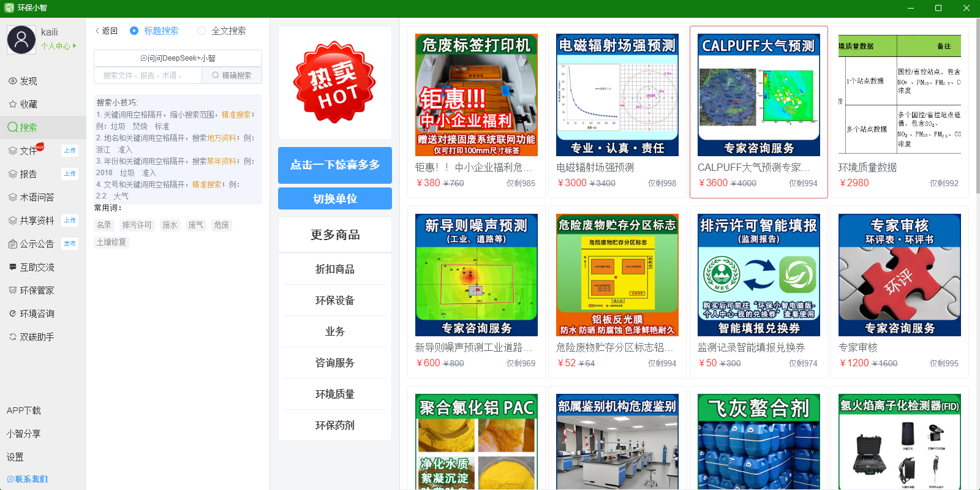Click the 点击一下惊喜多多 button
980x490 pixels.
point(335,165)
